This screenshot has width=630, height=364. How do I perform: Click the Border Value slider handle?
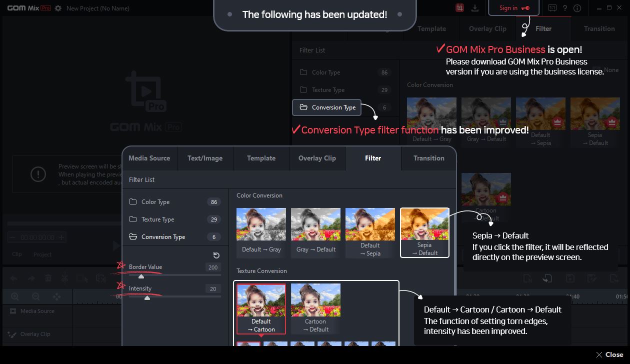[x=141, y=276]
